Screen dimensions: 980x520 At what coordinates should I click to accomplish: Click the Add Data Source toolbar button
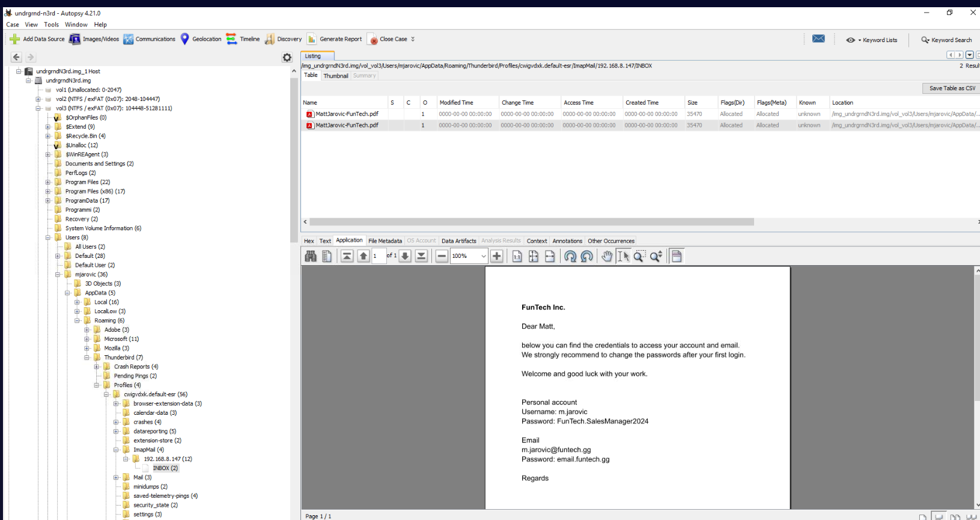37,39
